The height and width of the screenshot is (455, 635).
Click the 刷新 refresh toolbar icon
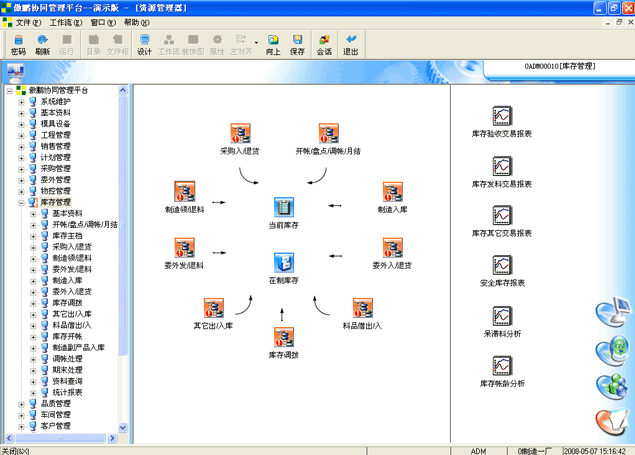(x=43, y=44)
